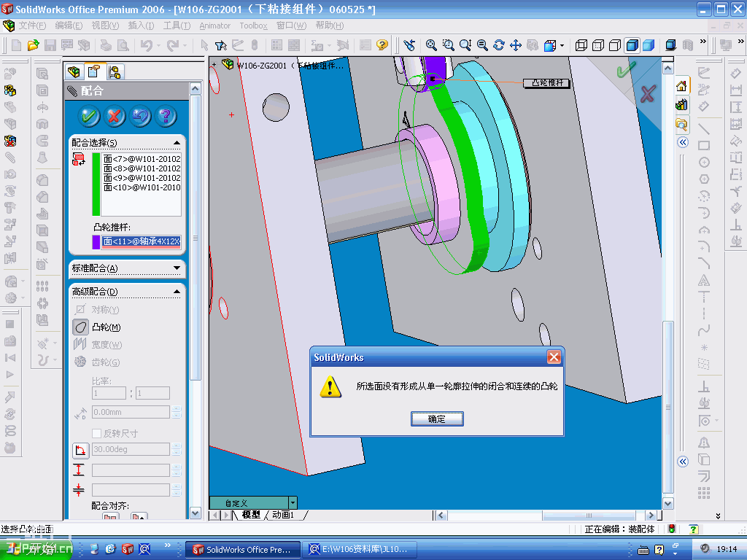Select the Pan view tool
Image resolution: width=747 pixels, height=560 pixels.
516,45
